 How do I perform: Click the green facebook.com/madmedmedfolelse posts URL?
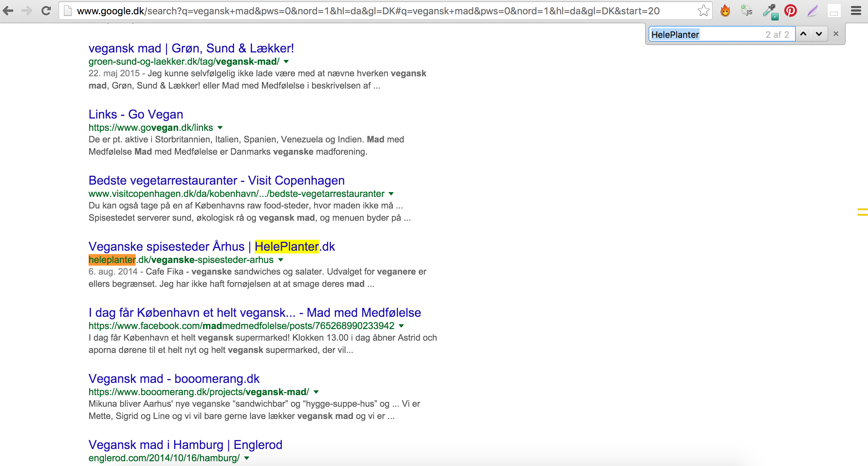click(242, 326)
